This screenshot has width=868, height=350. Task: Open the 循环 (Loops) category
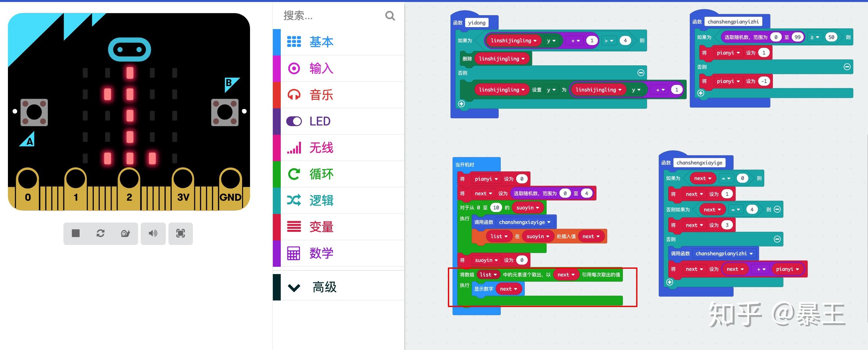pos(320,174)
